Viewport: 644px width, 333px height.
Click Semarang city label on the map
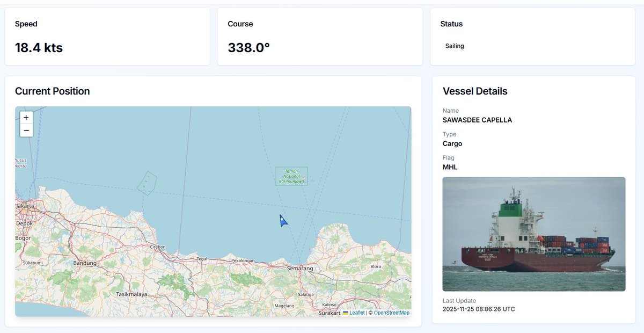point(300,268)
